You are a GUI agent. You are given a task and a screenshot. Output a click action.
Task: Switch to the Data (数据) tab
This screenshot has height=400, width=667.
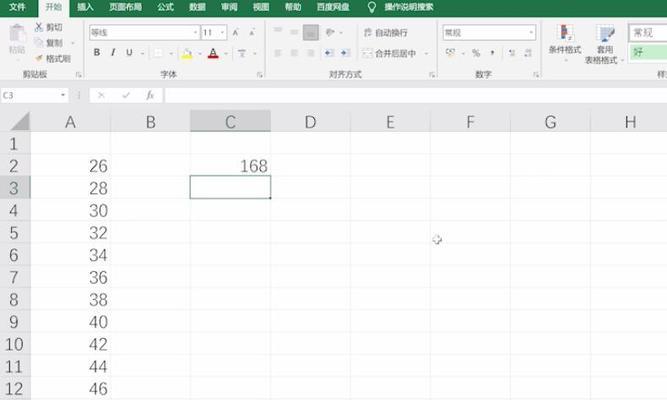click(197, 7)
